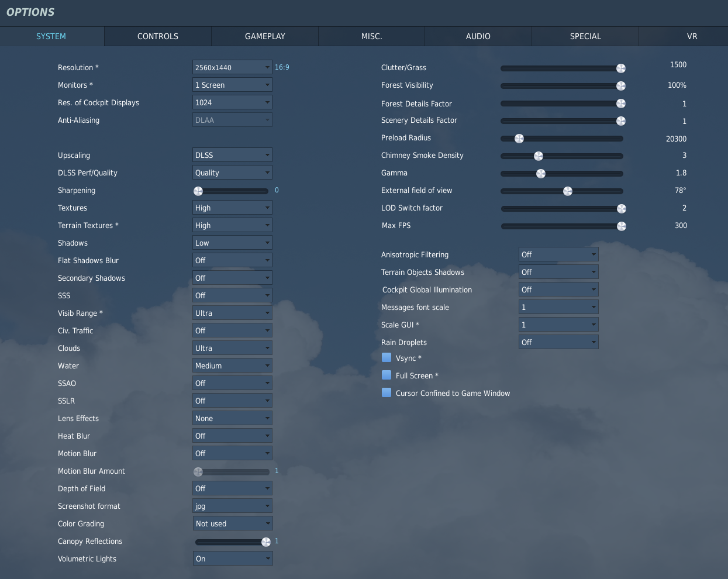Open the Resolution dropdown
Viewport: 728px width, 579px height.
tap(233, 67)
